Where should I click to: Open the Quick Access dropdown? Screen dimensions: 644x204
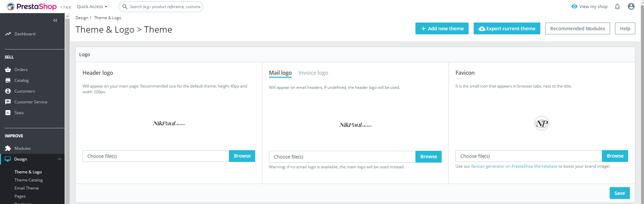point(92,6)
